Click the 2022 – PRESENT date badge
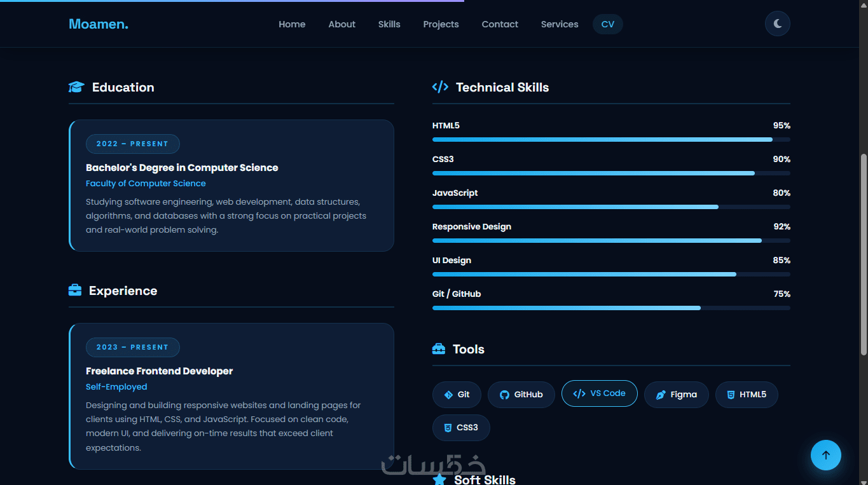868x485 pixels. [132, 144]
